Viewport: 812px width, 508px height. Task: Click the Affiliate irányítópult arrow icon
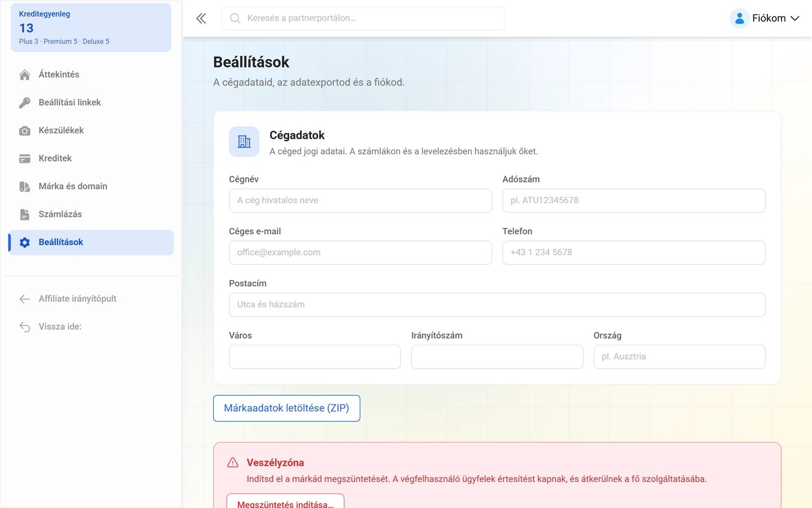point(25,299)
